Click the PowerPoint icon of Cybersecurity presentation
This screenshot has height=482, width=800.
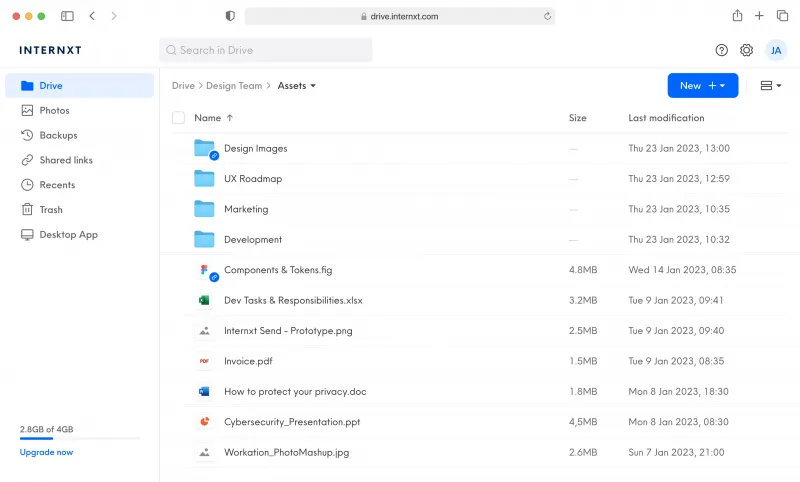tap(205, 422)
